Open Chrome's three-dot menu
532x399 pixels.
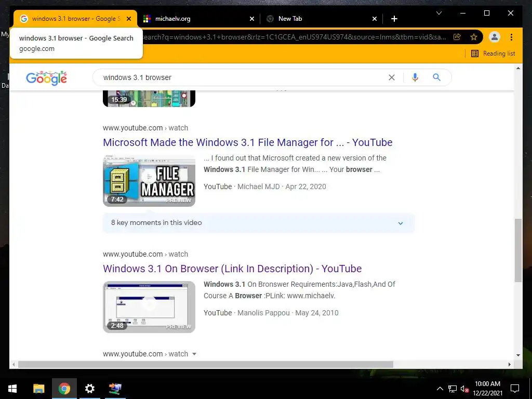511,37
